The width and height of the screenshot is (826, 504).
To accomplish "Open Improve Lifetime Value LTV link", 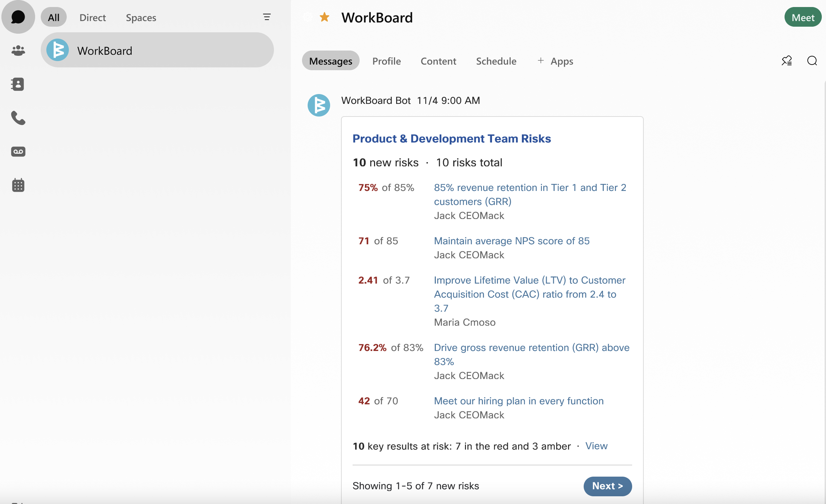I will 530,294.
